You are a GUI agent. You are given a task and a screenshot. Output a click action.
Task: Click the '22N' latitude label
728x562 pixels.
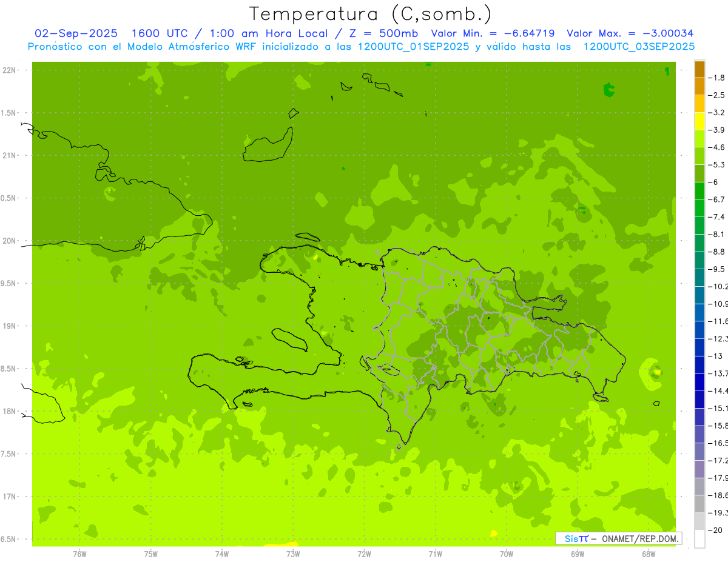10,70
